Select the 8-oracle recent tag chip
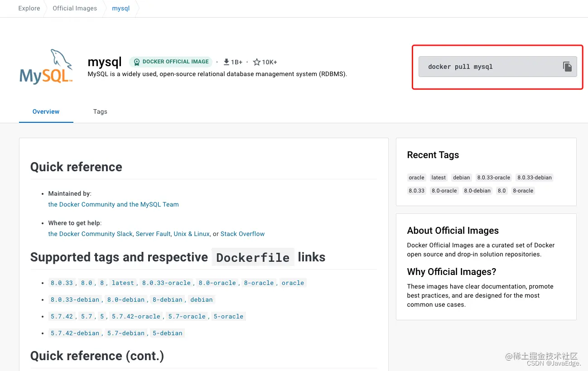 tap(523, 191)
